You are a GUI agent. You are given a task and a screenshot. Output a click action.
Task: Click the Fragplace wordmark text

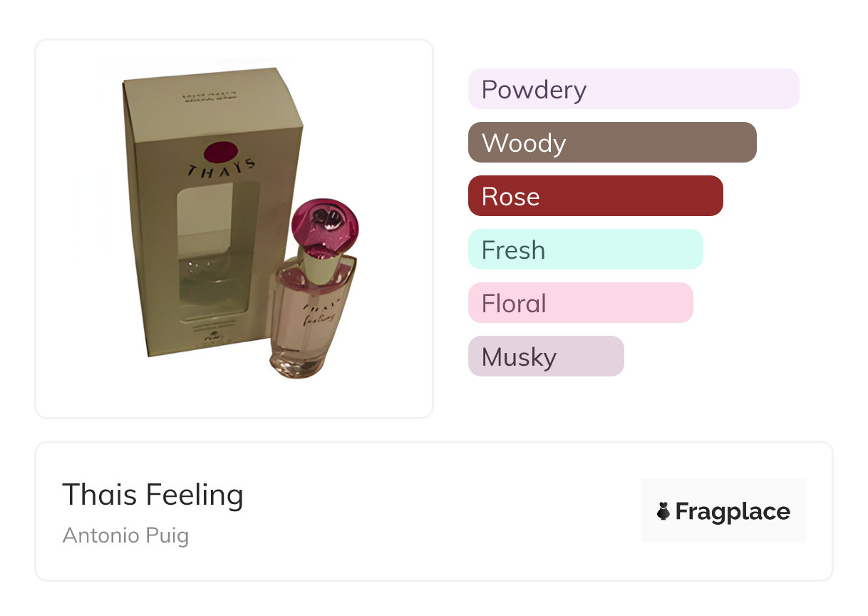(733, 511)
